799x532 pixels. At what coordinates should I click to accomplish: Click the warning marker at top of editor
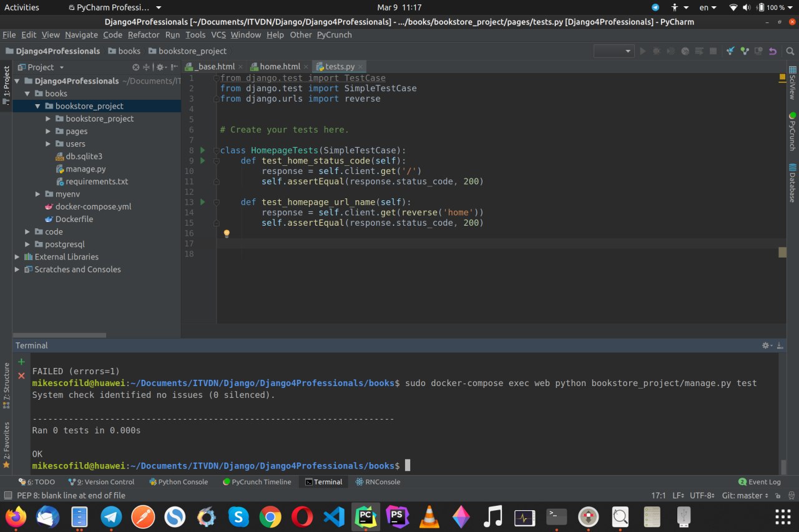coord(782,78)
